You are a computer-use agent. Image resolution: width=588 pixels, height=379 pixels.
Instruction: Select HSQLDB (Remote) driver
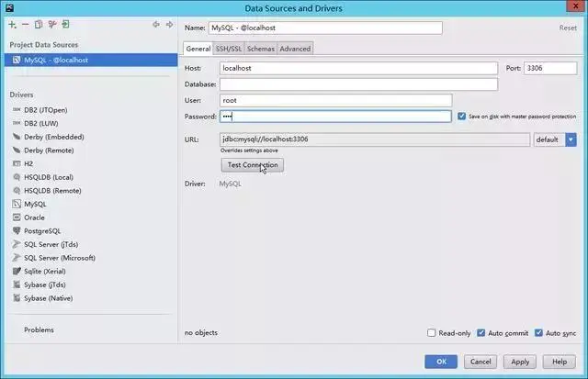(x=52, y=191)
